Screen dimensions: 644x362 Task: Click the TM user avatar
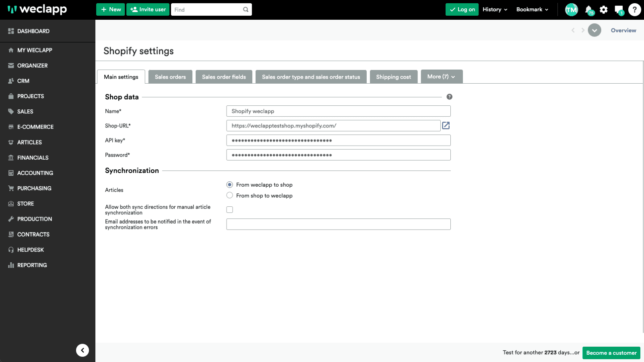pyautogui.click(x=571, y=10)
